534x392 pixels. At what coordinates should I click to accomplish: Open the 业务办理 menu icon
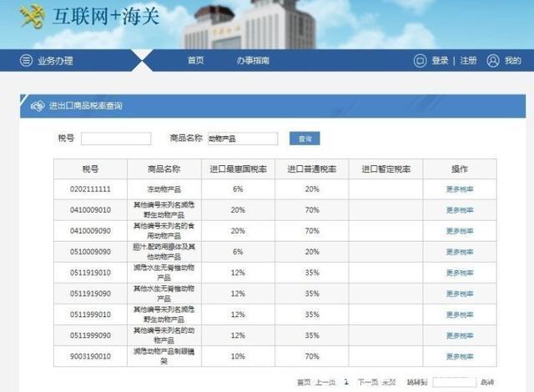coord(26,61)
